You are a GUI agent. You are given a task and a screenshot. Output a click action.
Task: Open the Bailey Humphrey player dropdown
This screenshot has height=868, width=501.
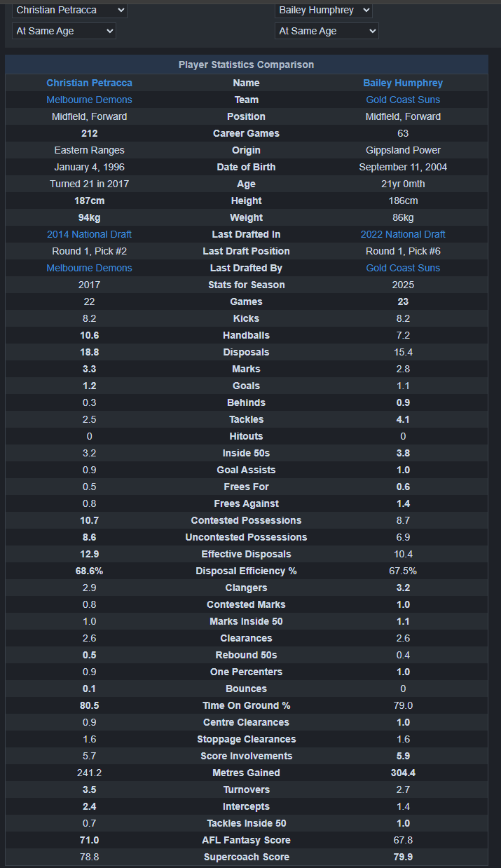(x=323, y=10)
